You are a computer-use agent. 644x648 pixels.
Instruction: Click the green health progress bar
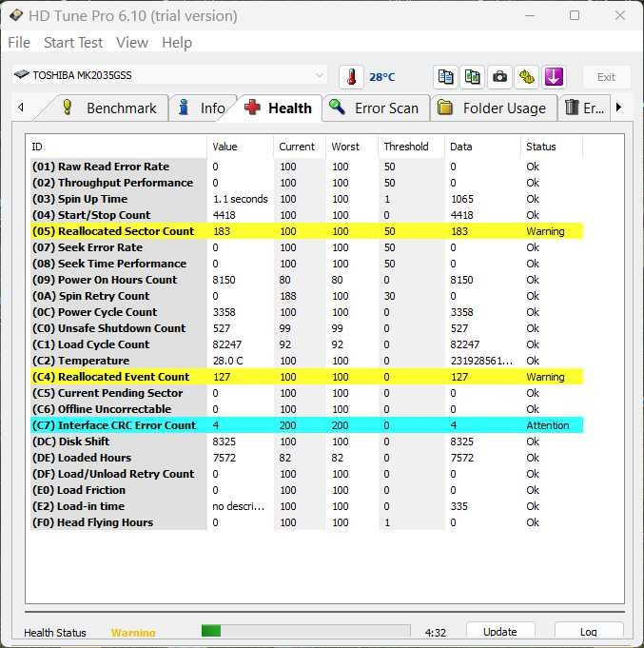(305, 631)
